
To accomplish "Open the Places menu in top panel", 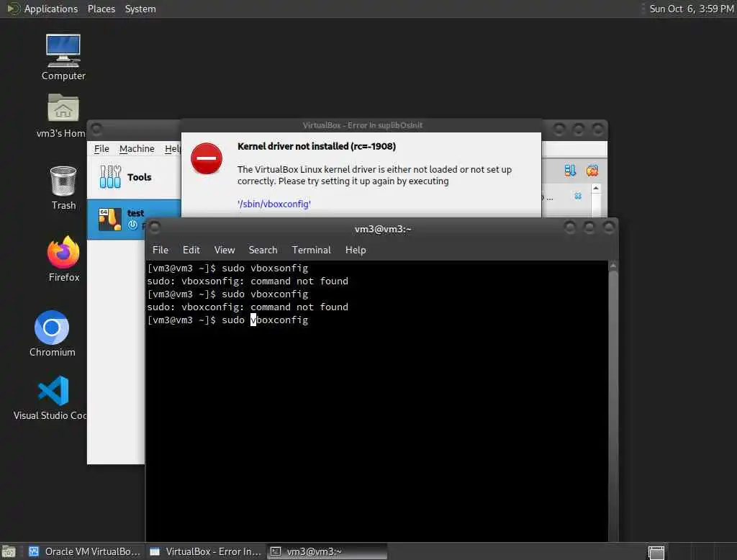I will [x=101, y=9].
